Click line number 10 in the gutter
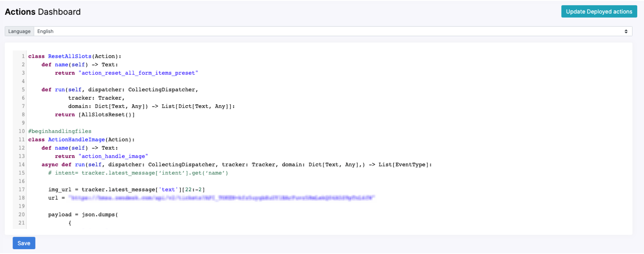Screen dimensions: 644x254 click(22, 131)
